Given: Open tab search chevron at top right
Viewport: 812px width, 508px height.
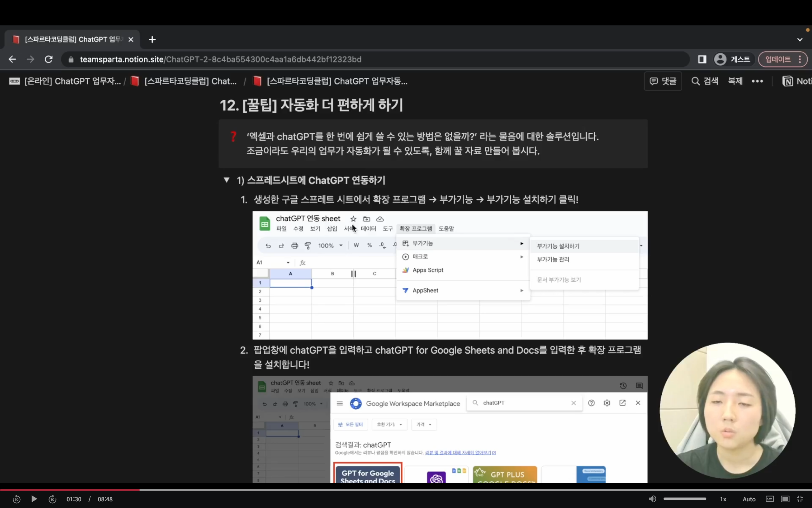Looking at the screenshot, I should (x=800, y=40).
